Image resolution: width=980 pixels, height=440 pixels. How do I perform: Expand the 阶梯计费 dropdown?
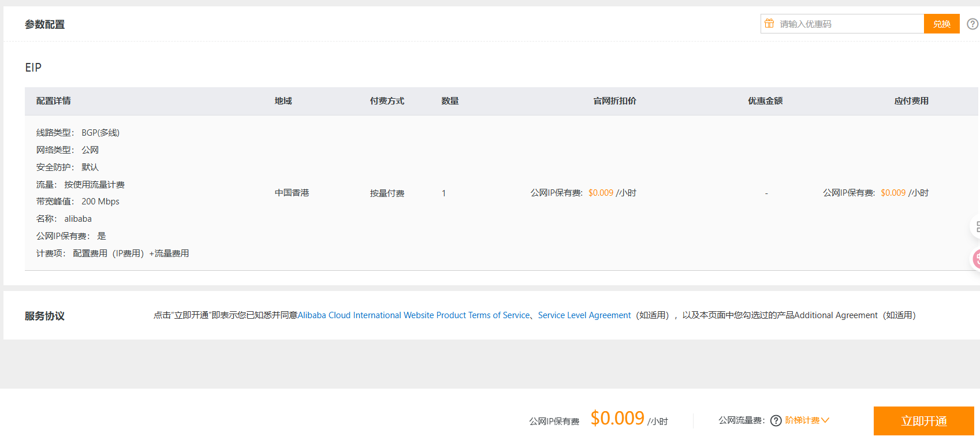point(807,420)
